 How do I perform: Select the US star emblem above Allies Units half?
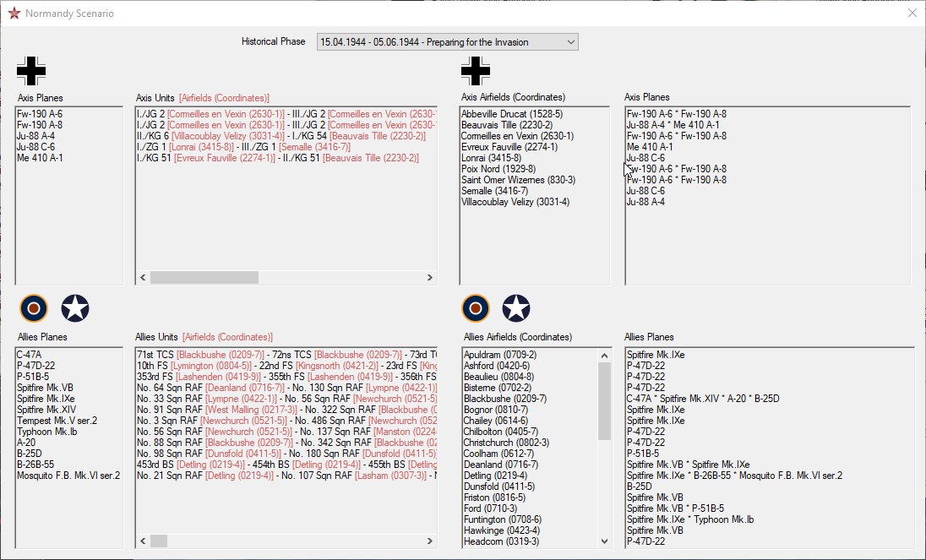(x=75, y=308)
